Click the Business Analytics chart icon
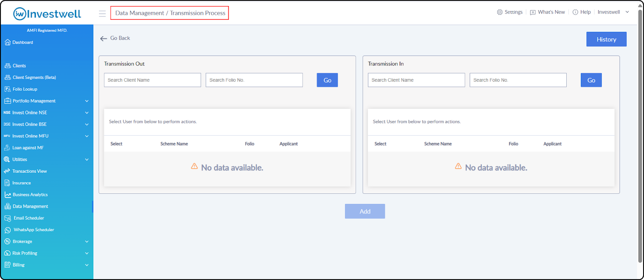The height and width of the screenshot is (280, 644). pos(8,195)
